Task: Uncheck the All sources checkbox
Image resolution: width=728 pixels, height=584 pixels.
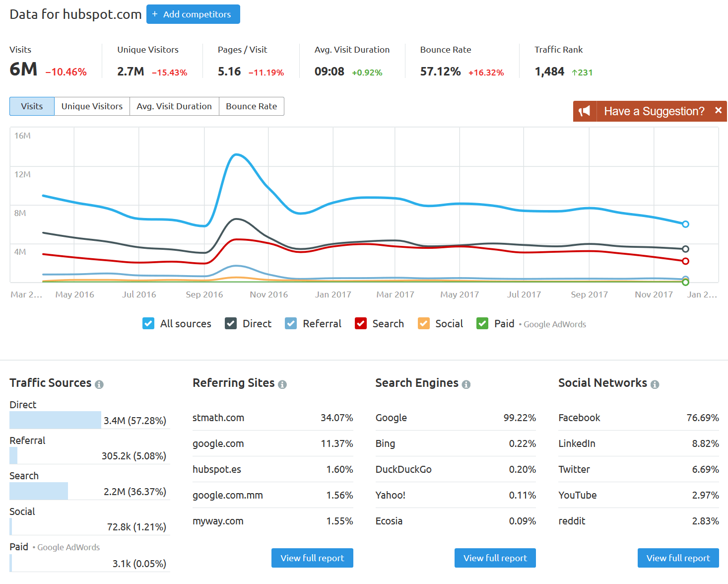Action: (148, 324)
